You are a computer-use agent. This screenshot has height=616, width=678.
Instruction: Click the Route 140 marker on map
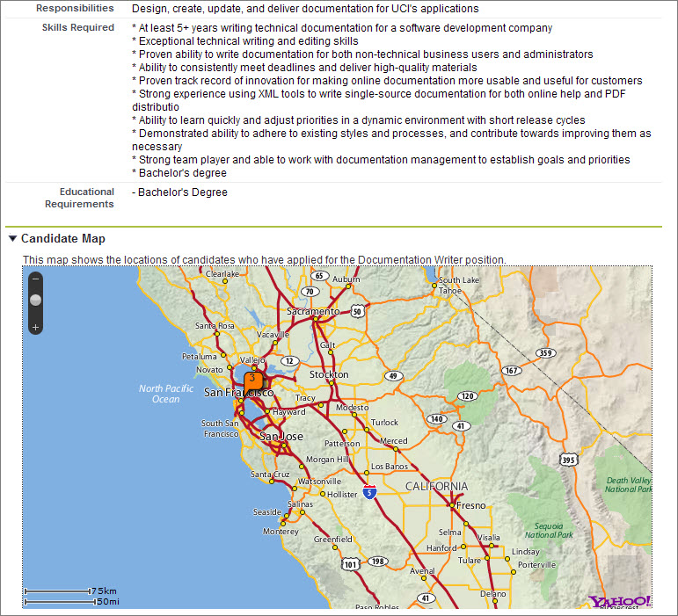(436, 418)
